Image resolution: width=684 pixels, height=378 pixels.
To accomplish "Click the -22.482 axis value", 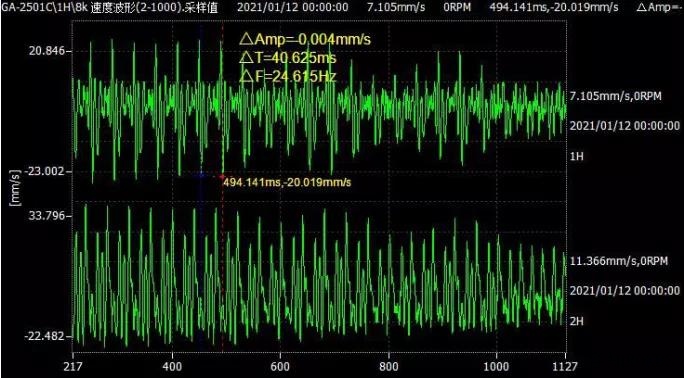I will pos(43,337).
